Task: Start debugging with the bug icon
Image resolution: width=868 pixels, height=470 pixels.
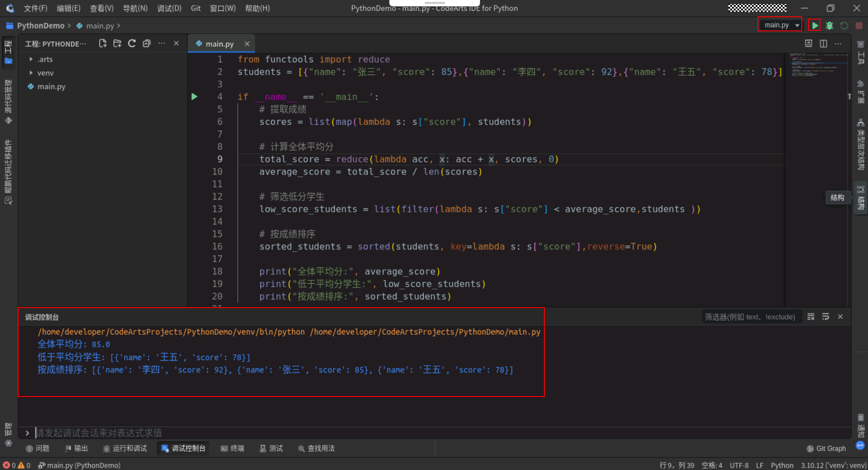Action: (829, 25)
